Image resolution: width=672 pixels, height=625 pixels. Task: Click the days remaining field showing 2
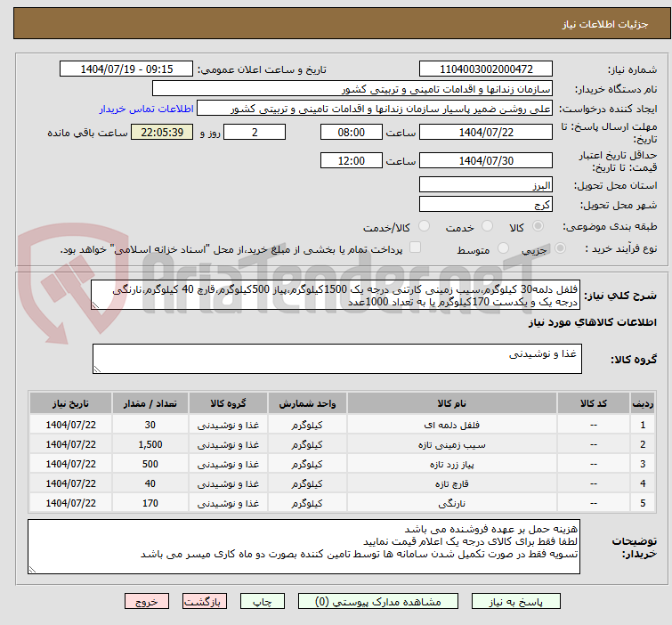(x=255, y=132)
